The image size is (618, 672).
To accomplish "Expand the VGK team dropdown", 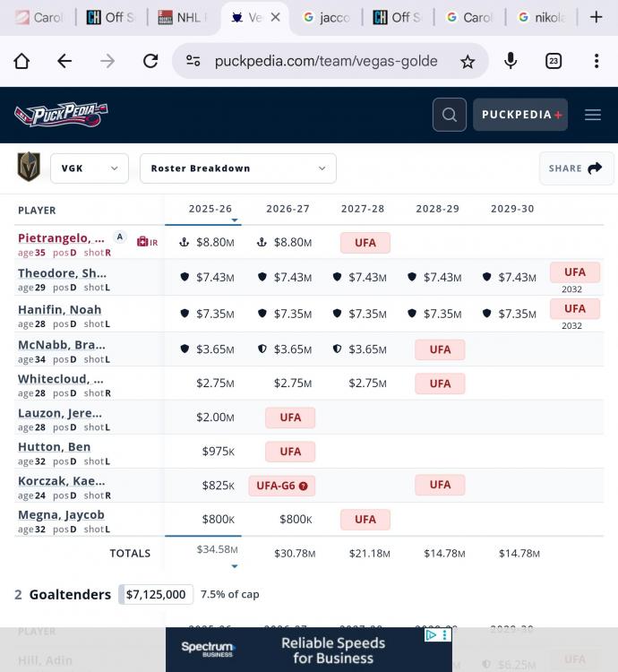I will pos(90,168).
